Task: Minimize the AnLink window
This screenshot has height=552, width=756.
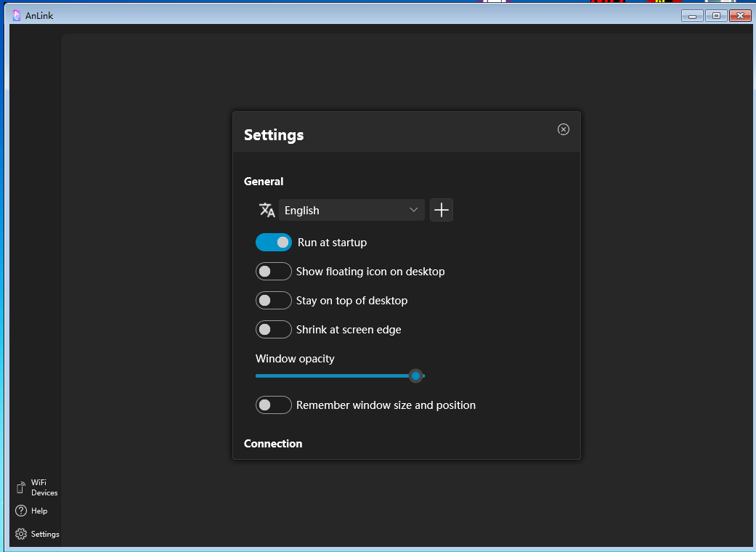Action: point(692,15)
